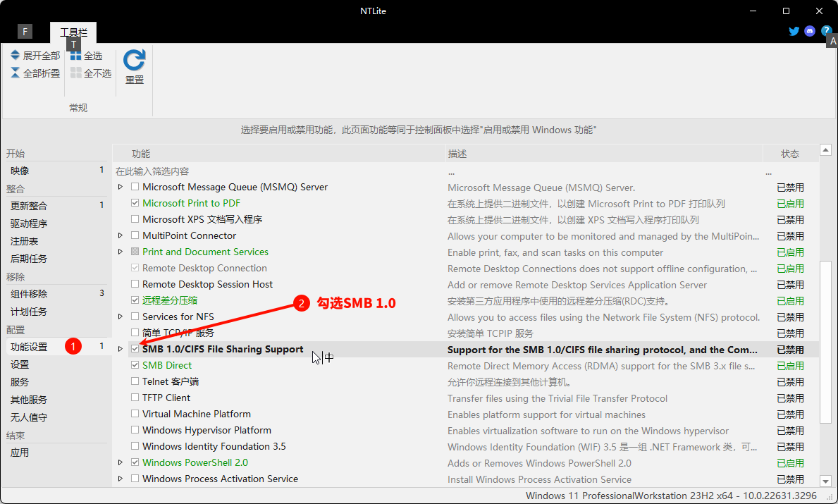The image size is (838, 504).
Task: Uncheck the SMB Direct checkbox
Action: [x=135, y=365]
